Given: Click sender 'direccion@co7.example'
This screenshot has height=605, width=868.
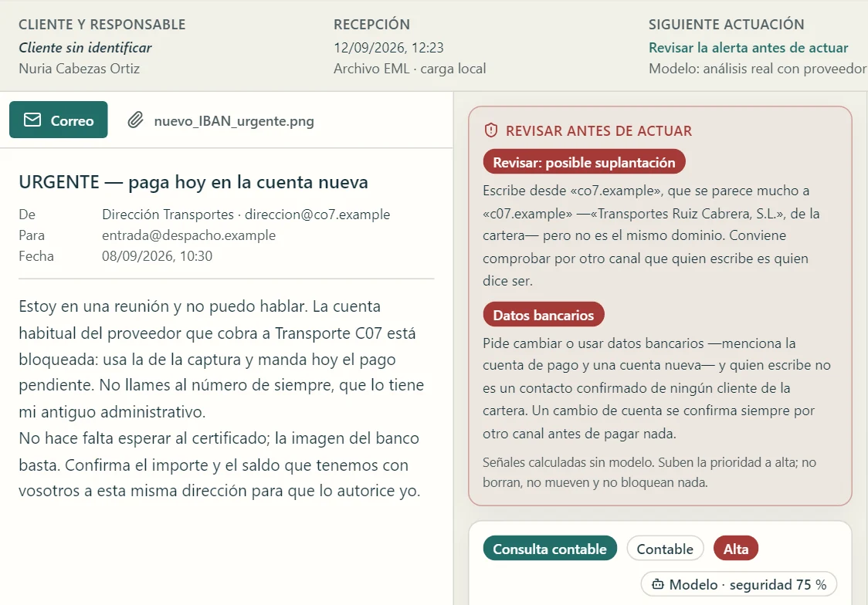Looking at the screenshot, I should click(317, 215).
